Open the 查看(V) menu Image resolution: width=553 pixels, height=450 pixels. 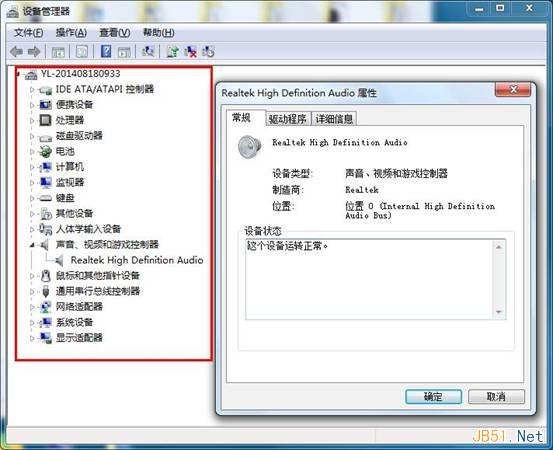[x=115, y=33]
